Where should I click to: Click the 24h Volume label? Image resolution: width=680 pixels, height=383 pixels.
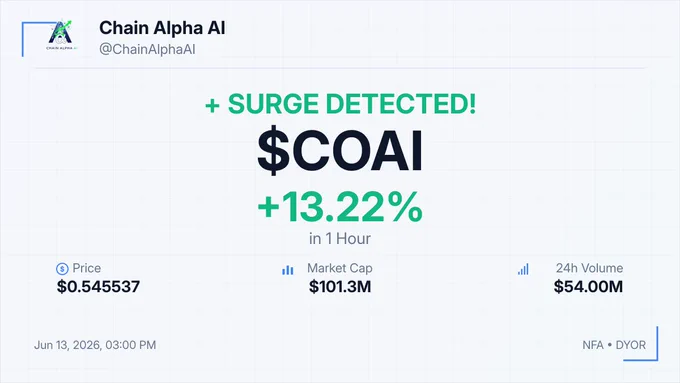(x=589, y=268)
